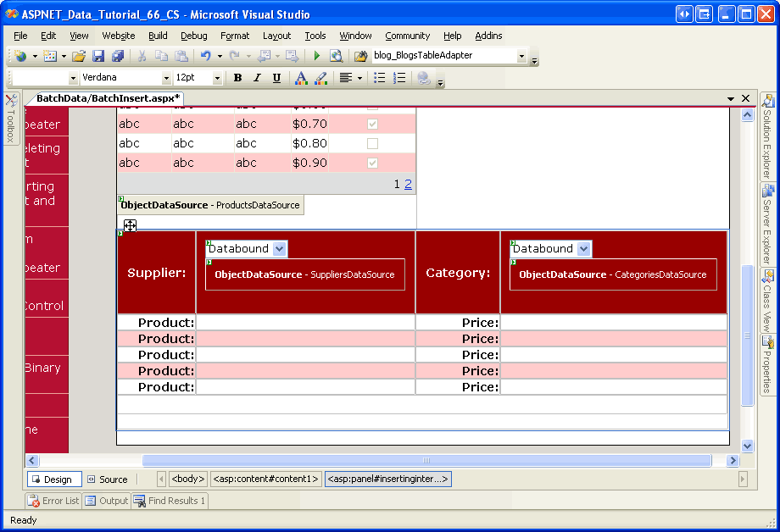Open the Verdana font name dropdown
Screen dimensions: 780x532
(166, 78)
